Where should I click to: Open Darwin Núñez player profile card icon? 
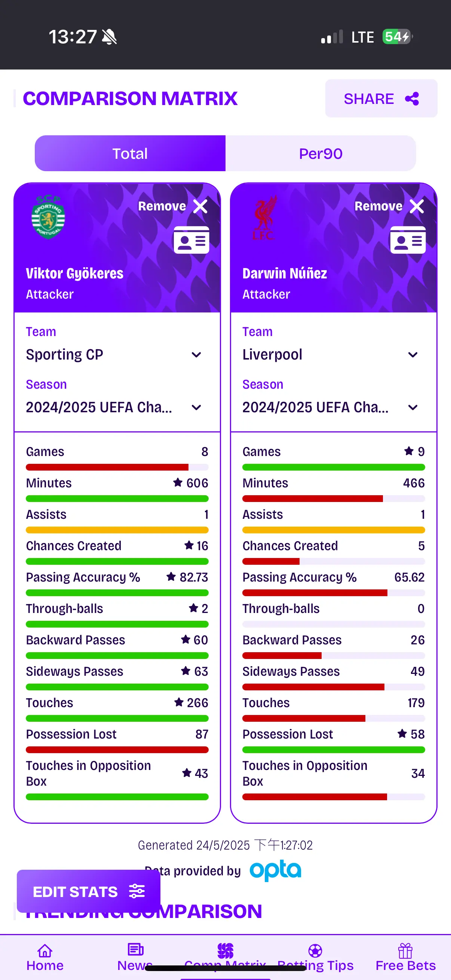[408, 240]
